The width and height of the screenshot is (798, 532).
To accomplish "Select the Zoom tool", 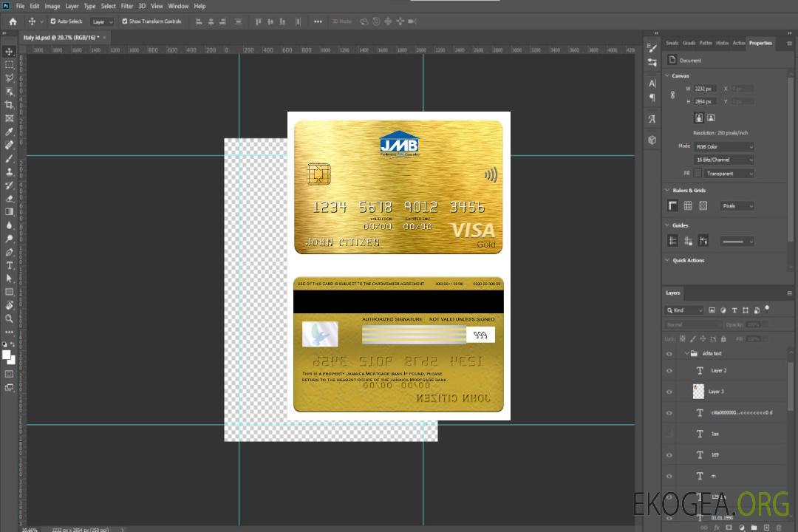I will [9, 318].
